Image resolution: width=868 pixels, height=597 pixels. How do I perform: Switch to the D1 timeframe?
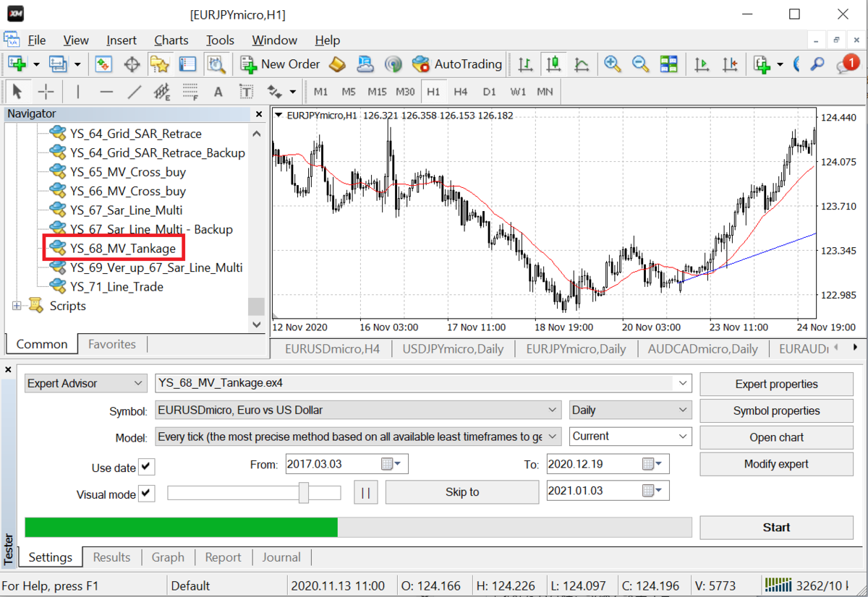490,92
